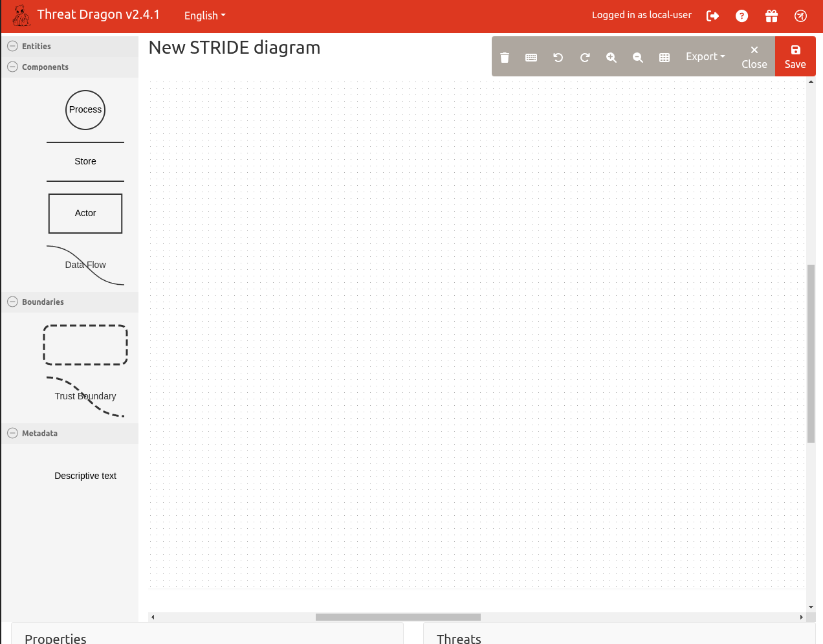The image size is (823, 644).
Task: Click the delete trash icon in toolbar
Action: pos(505,58)
